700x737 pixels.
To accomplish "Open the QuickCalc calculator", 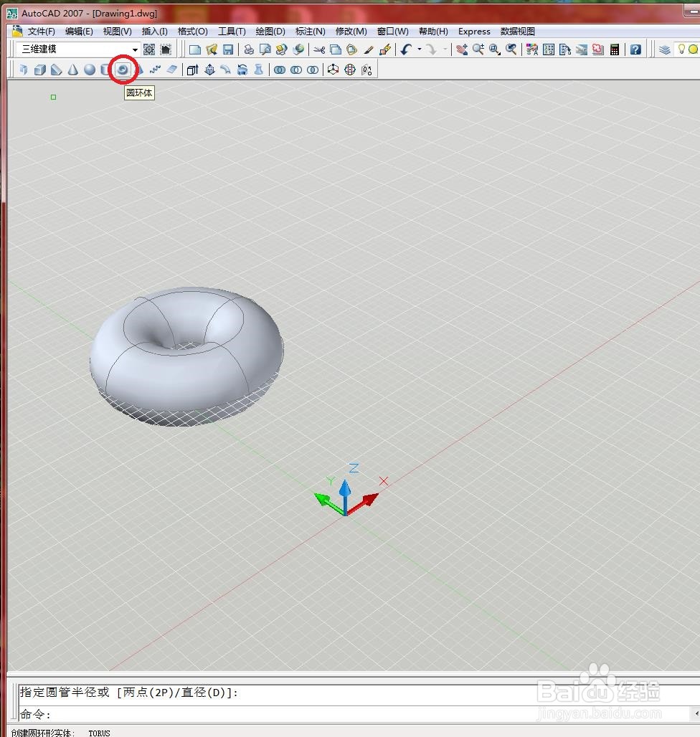I will (x=614, y=49).
